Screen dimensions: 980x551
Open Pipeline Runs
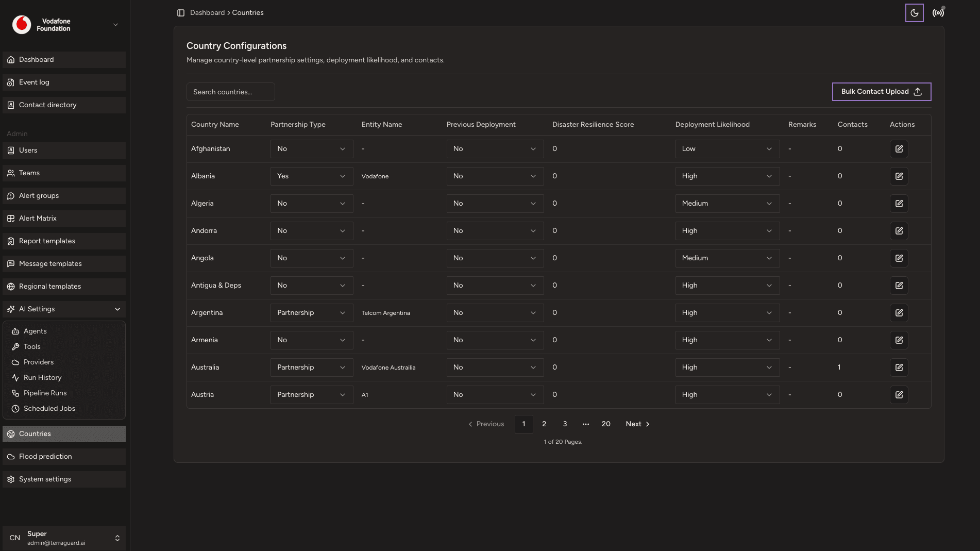[x=64, y=393]
